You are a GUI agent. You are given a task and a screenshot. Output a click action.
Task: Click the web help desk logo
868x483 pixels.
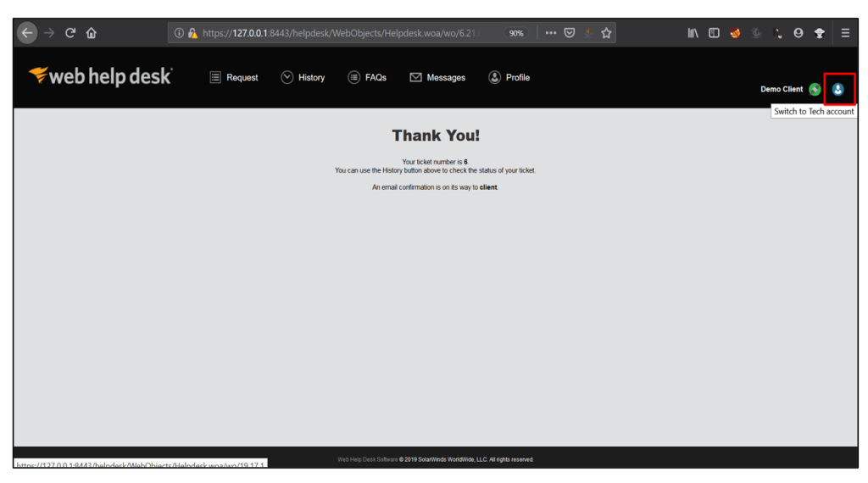point(101,76)
